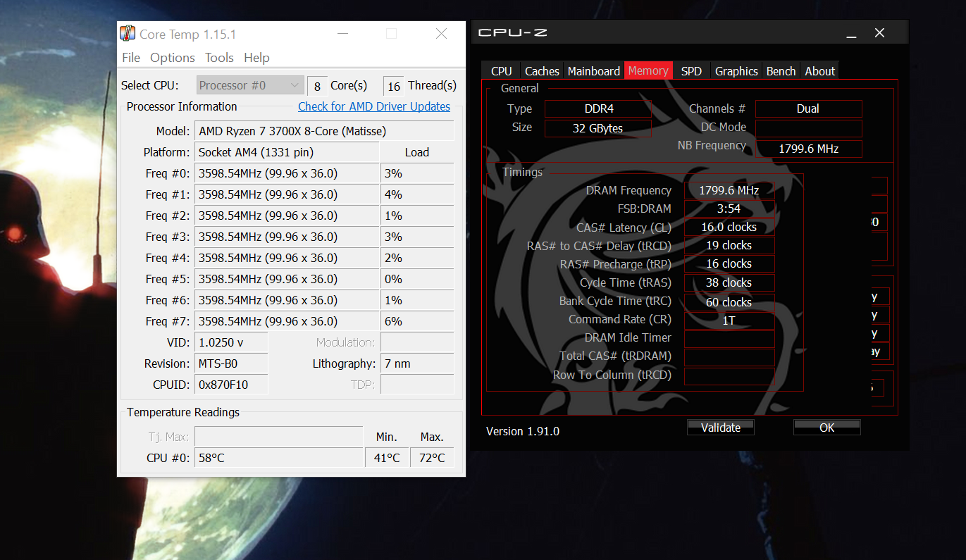This screenshot has width=966, height=560.
Task: Open the File menu in Core Temp
Action: (131, 58)
